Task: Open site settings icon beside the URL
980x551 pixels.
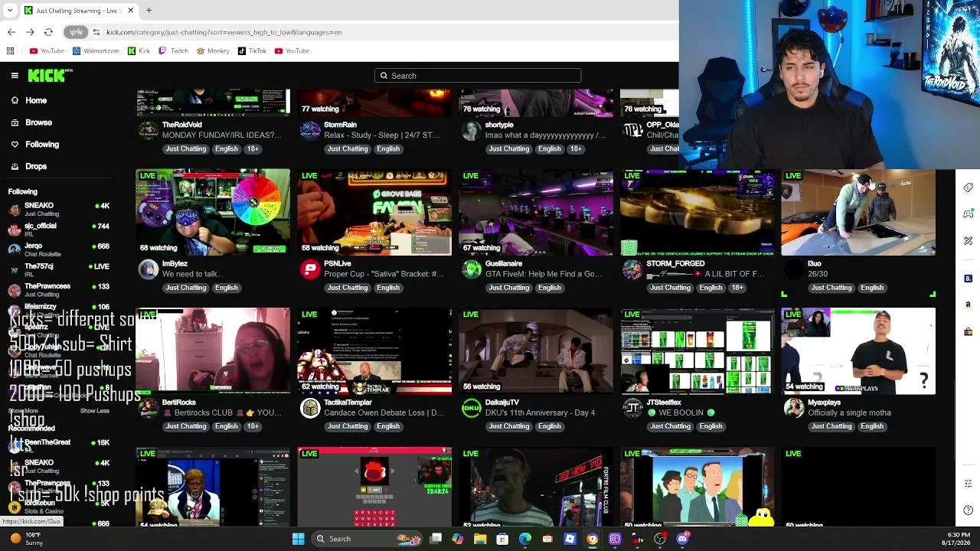Action: [96, 32]
